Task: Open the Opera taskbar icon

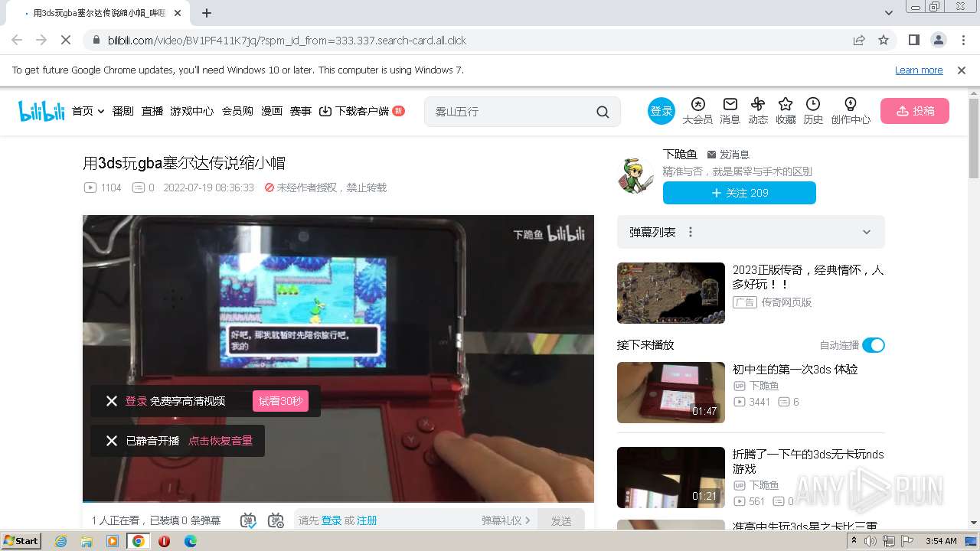Action: click(x=164, y=541)
